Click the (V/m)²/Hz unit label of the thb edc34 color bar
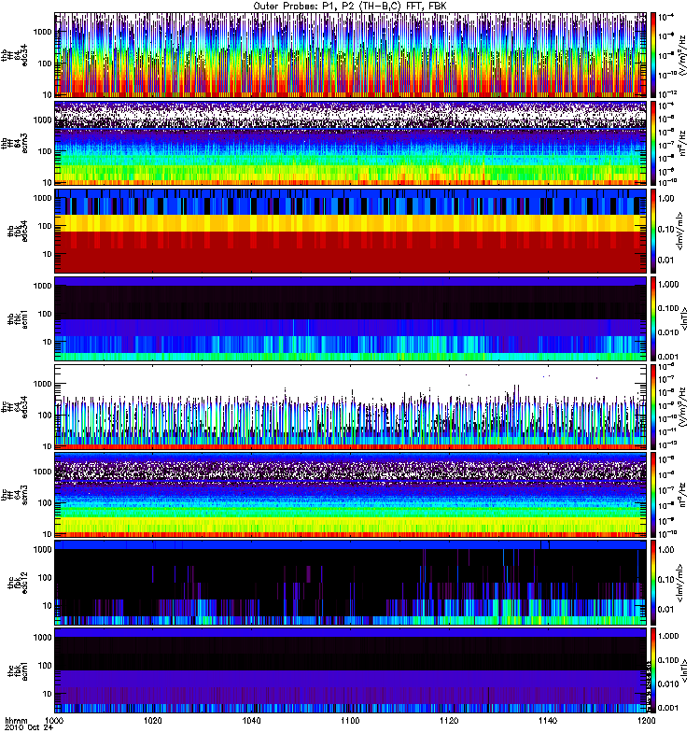 pyautogui.click(x=683, y=55)
